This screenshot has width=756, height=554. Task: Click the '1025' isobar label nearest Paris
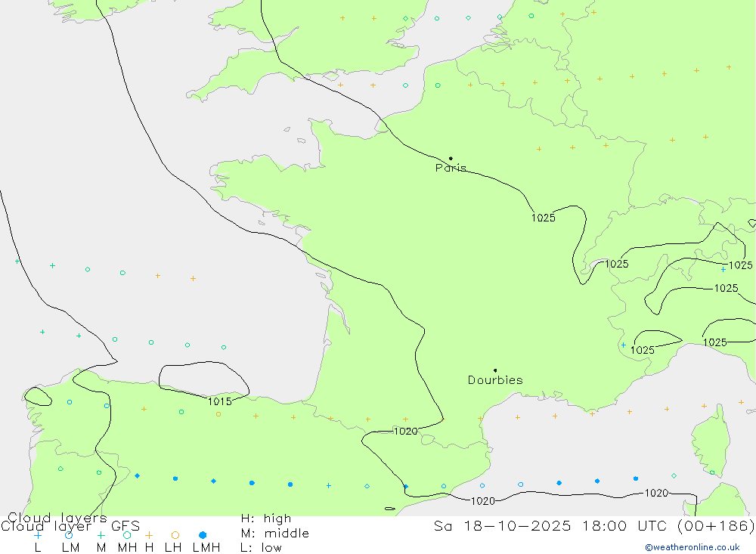click(x=544, y=218)
